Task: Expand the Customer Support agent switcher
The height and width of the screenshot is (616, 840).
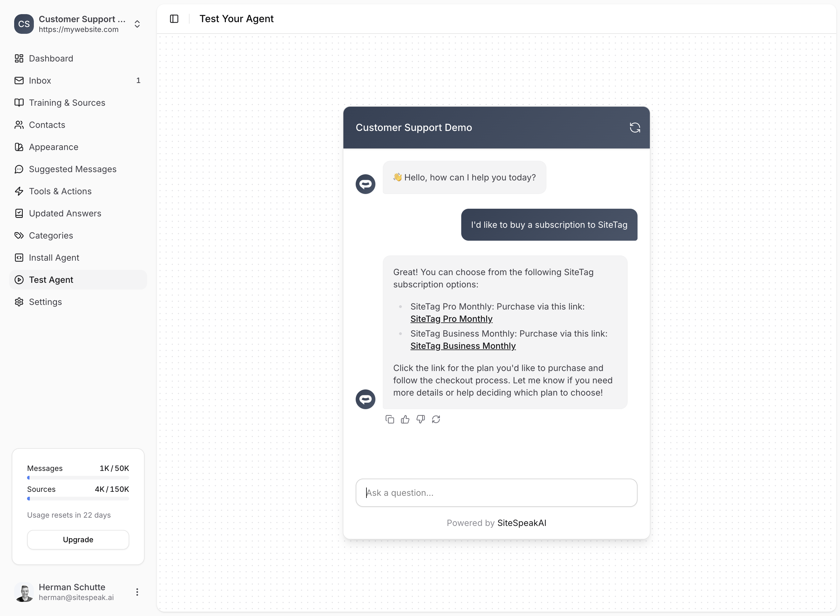Action: click(x=137, y=24)
